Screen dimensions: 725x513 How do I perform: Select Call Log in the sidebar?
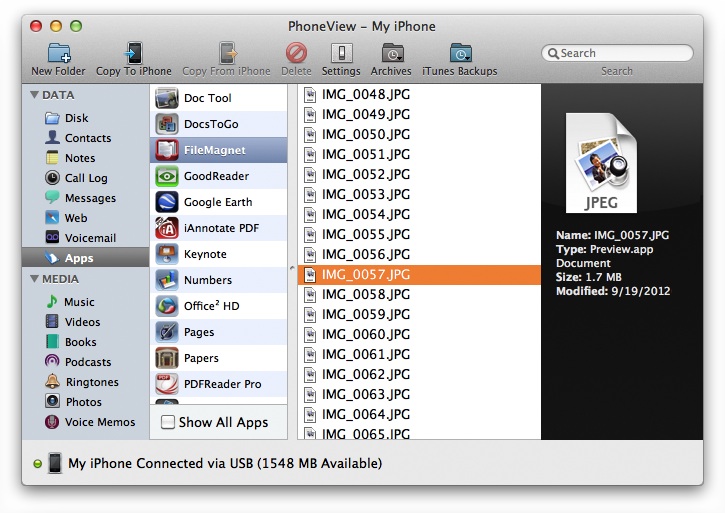point(86,178)
